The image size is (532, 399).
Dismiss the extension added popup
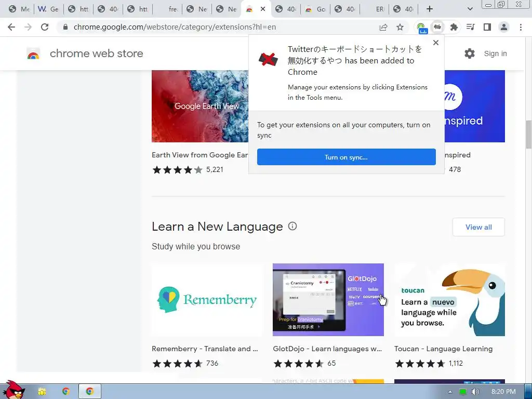(x=436, y=43)
